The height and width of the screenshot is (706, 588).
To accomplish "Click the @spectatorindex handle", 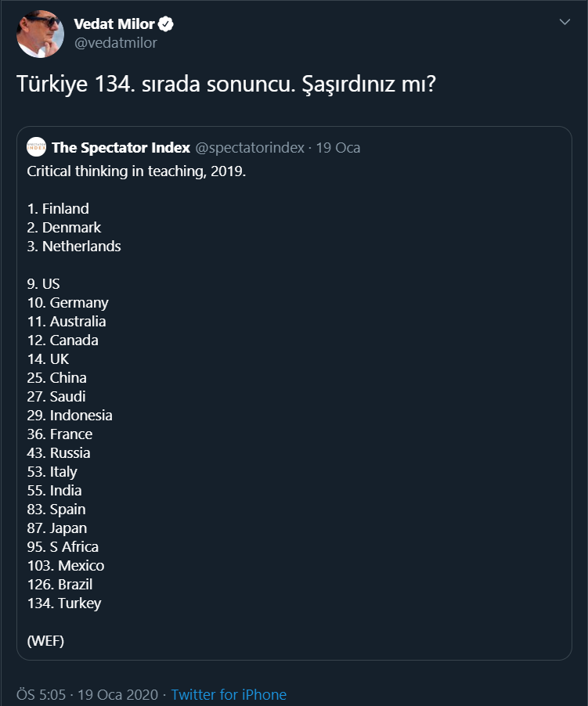I will 249,147.
